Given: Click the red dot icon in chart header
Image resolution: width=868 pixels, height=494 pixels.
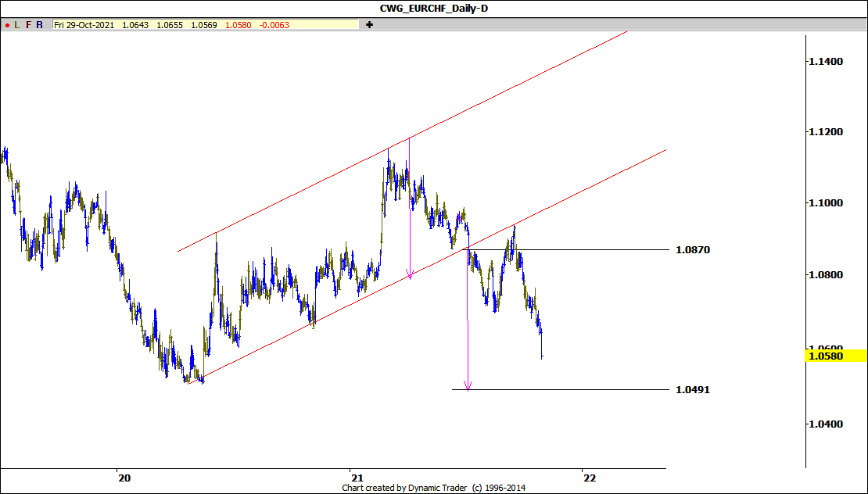Looking at the screenshot, I should (7, 25).
